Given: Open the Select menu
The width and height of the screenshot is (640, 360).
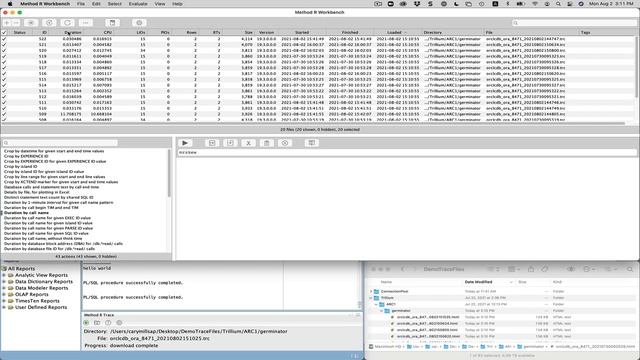Looking at the screenshot, I should (x=115, y=4).
